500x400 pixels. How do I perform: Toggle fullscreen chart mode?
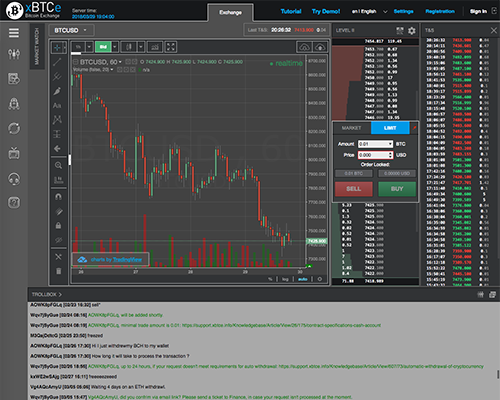[x=171, y=47]
